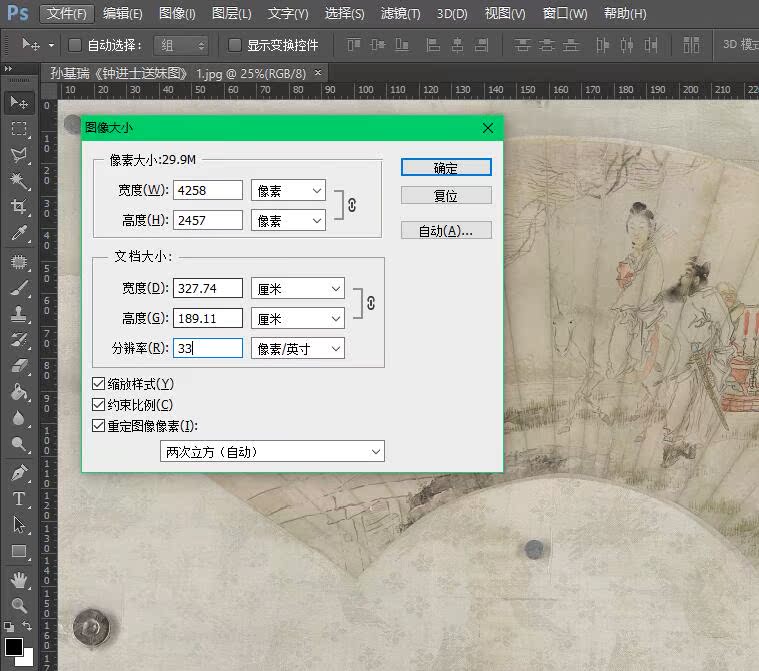Open the 图层 menu
Image resolution: width=759 pixels, height=671 pixels.
[231, 14]
